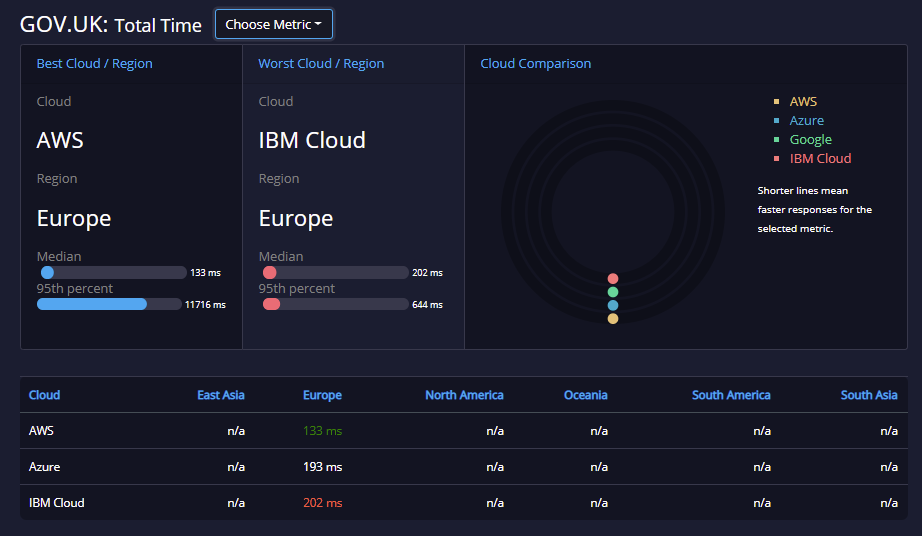The width and height of the screenshot is (922, 536).
Task: Click the GOV.UK: Total Time title
Action: pyautogui.click(x=111, y=25)
